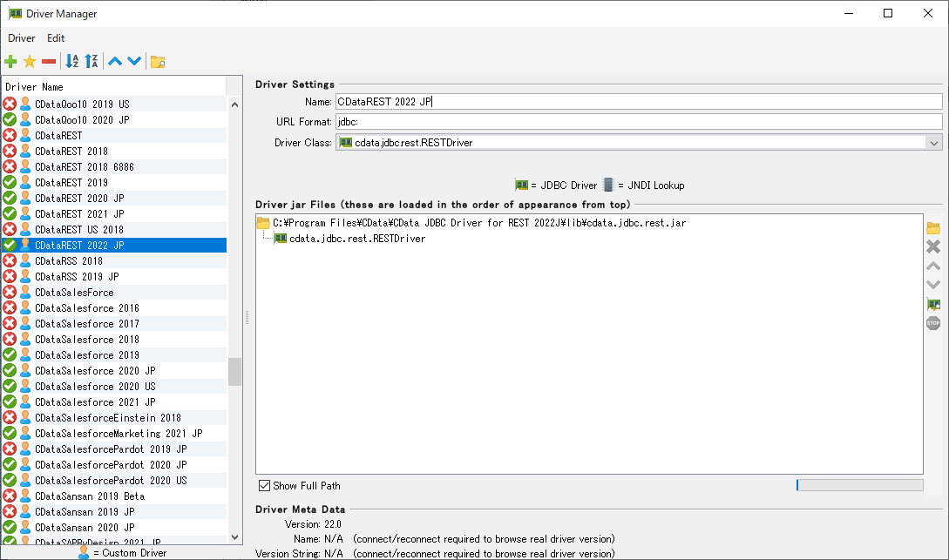The width and height of the screenshot is (949, 560).
Task: Select CDataSalesforce 2021 JP driver
Action: pos(95,402)
